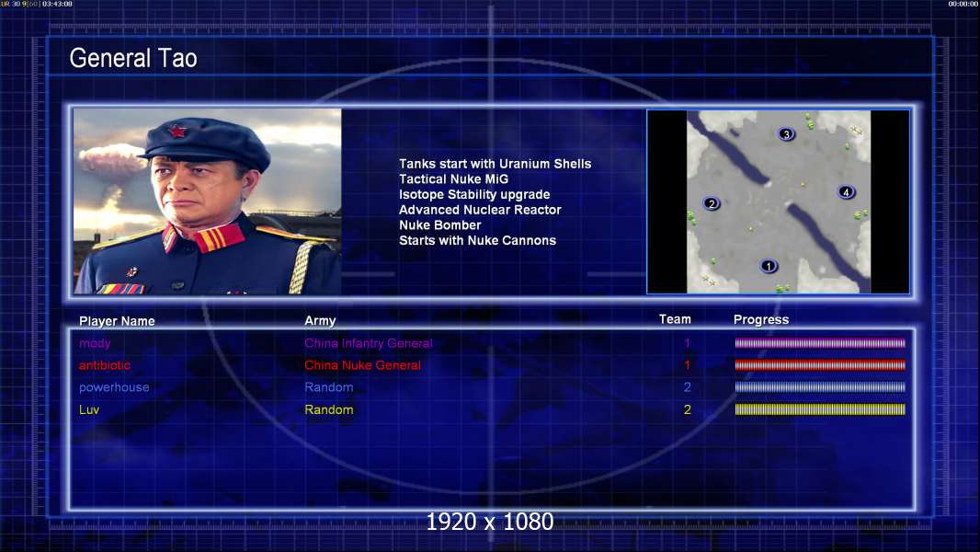The width and height of the screenshot is (980, 552).
Task: Click the General Tao title
Action: pyautogui.click(x=133, y=58)
